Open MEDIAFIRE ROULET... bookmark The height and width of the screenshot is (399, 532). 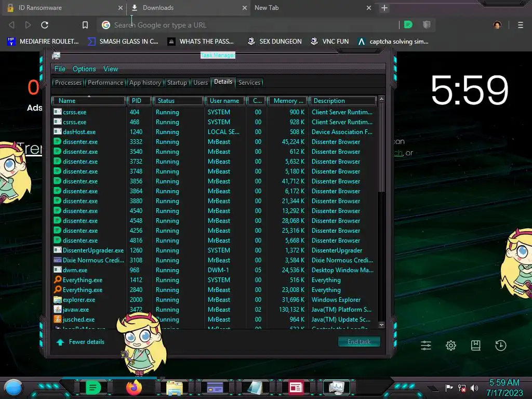click(43, 42)
